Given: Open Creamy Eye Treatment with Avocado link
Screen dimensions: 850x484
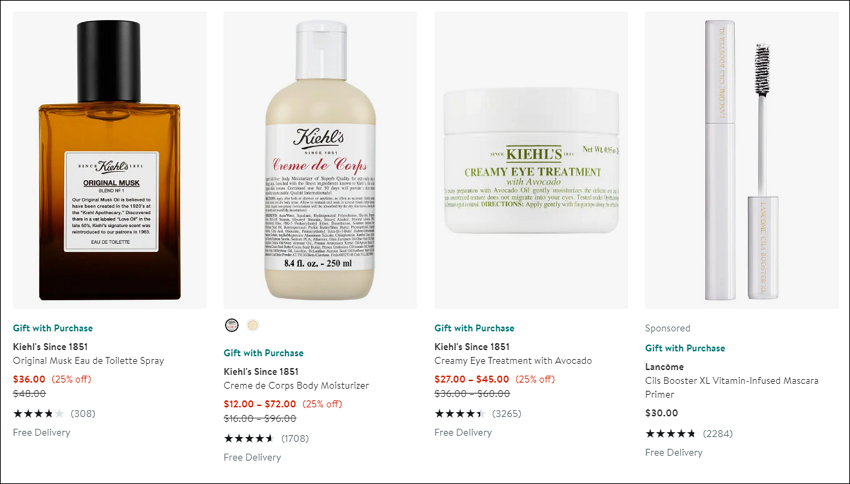Looking at the screenshot, I should pyautogui.click(x=513, y=361).
